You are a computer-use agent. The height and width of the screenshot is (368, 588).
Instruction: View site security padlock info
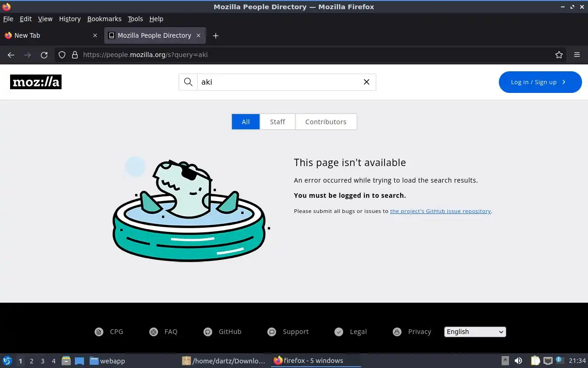(75, 55)
